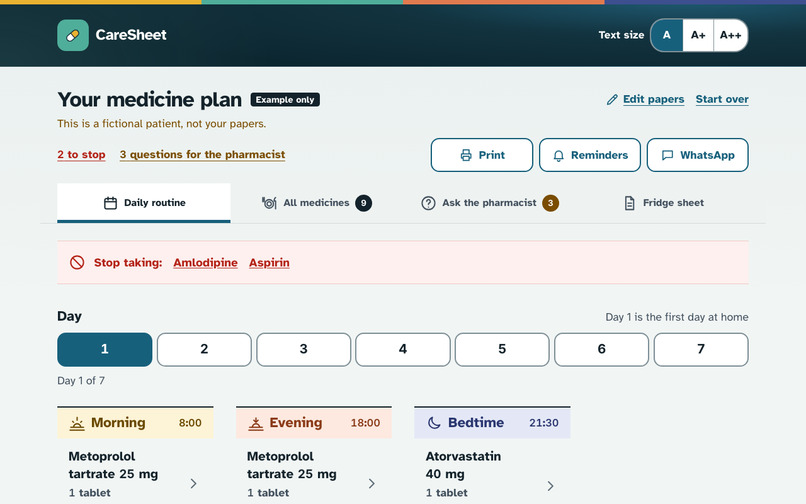The width and height of the screenshot is (806, 504).
Task: Click the pencil icon beside Edit papers
Action: pos(612,99)
